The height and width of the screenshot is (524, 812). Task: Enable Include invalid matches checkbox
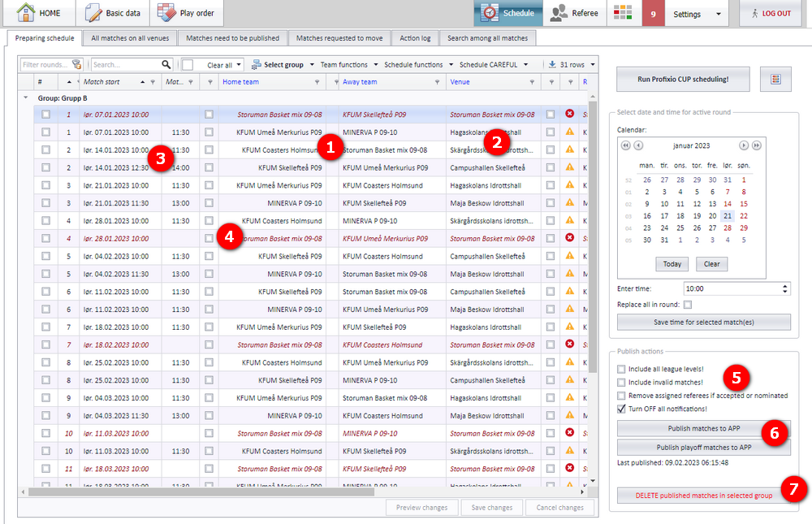point(621,382)
